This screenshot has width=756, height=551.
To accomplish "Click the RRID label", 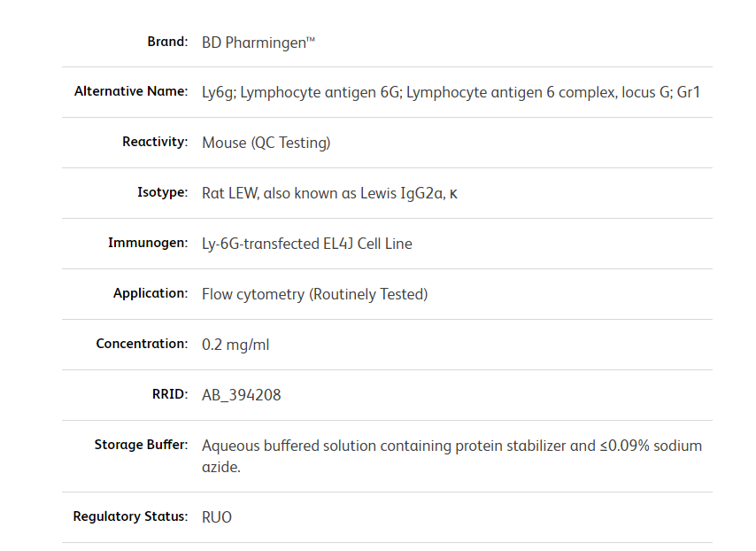I will tap(170, 395).
